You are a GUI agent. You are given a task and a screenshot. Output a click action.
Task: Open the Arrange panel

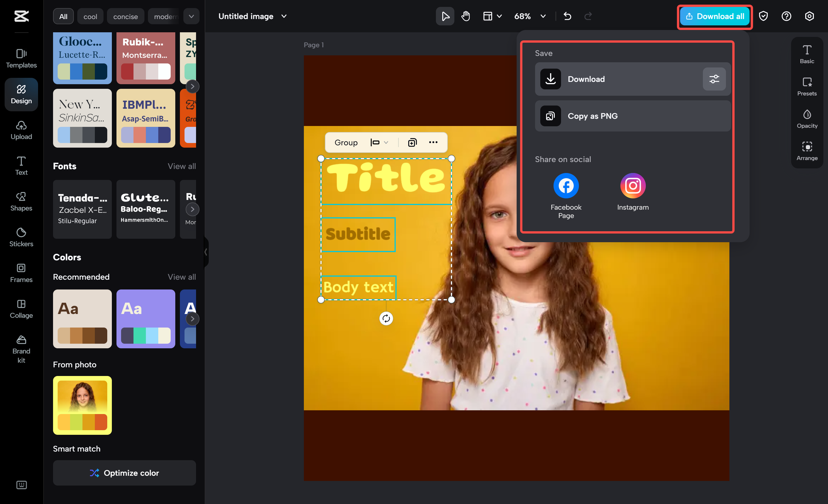tap(807, 151)
